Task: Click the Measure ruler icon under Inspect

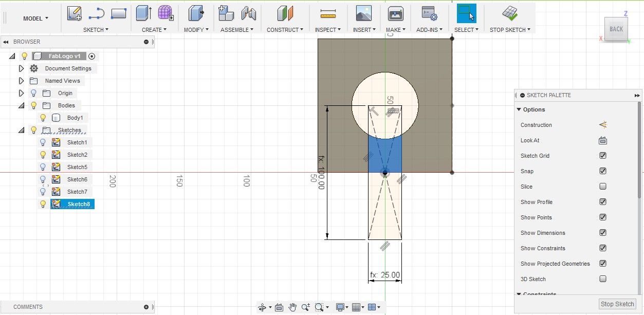Action: click(x=327, y=13)
